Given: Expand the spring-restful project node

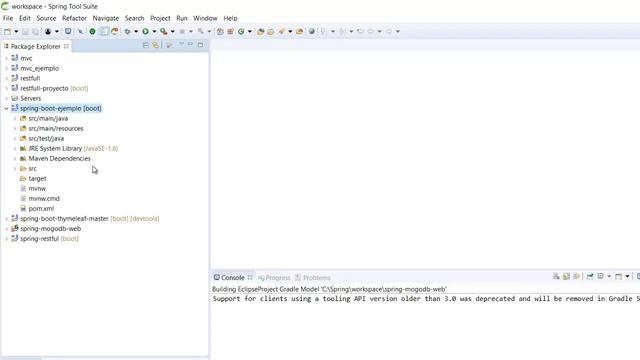Looking at the screenshot, I should coord(6,239).
